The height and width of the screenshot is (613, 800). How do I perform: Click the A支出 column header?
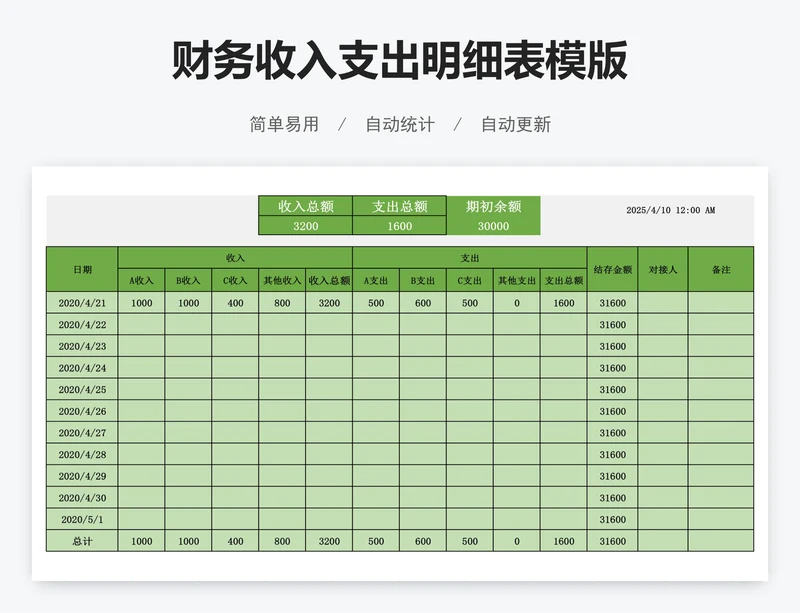[x=376, y=280]
